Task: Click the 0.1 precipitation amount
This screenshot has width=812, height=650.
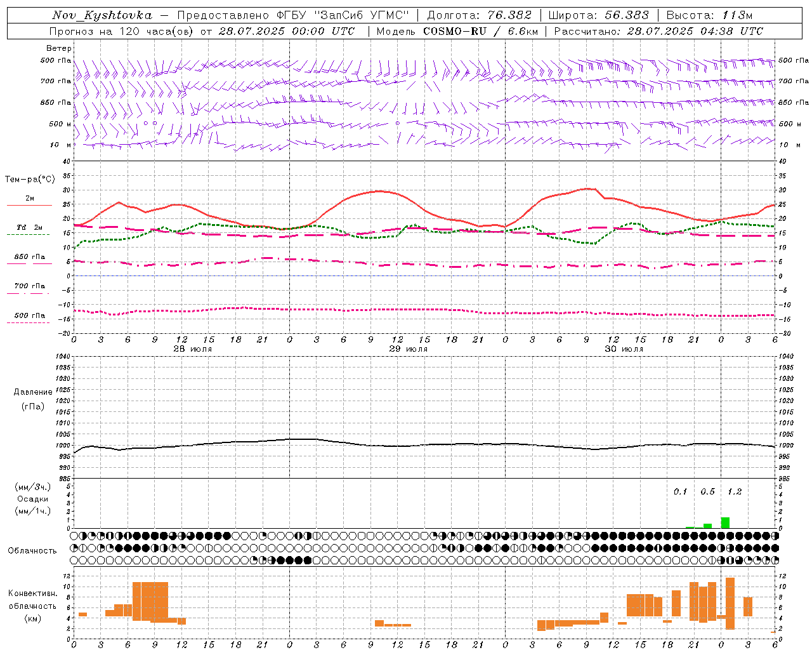Action: 680,492
